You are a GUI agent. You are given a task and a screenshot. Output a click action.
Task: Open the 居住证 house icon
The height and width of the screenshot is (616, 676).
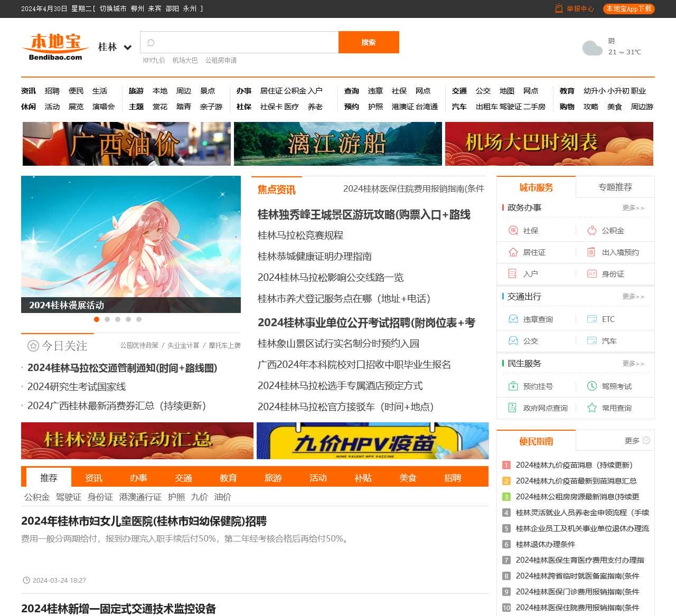coord(513,252)
